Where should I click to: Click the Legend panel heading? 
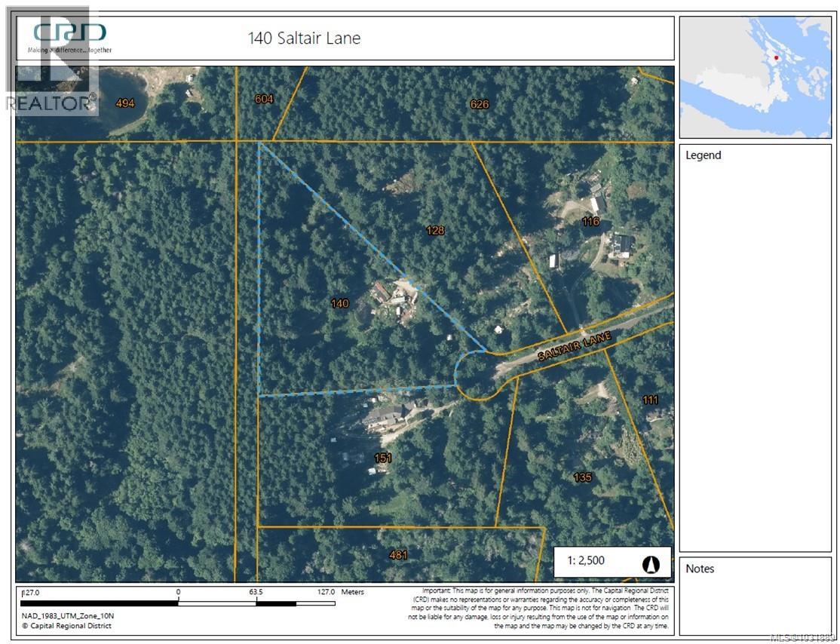tap(703, 155)
